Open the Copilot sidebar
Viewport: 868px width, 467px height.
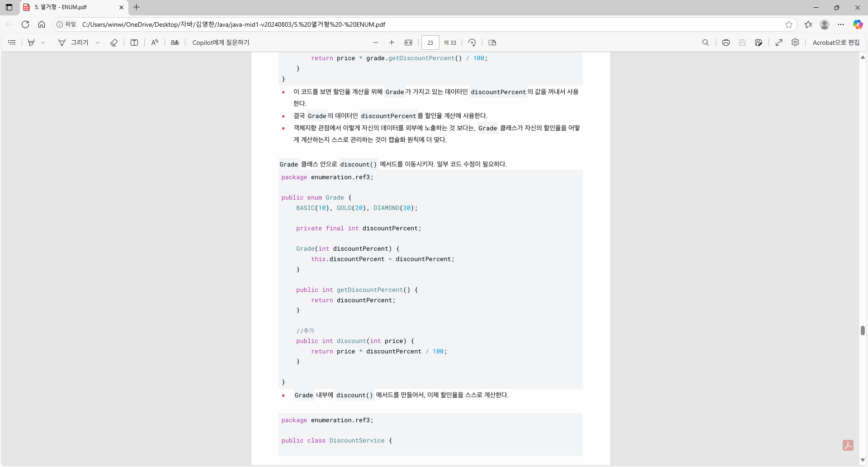[858, 24]
